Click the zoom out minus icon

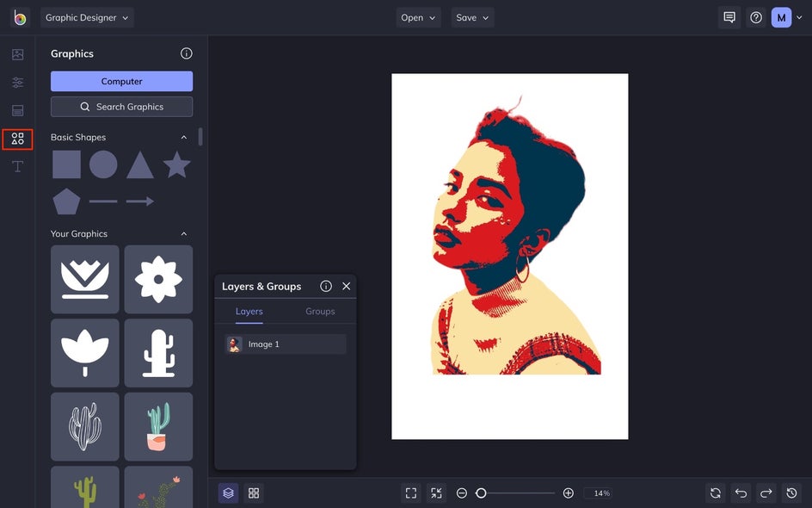461,493
